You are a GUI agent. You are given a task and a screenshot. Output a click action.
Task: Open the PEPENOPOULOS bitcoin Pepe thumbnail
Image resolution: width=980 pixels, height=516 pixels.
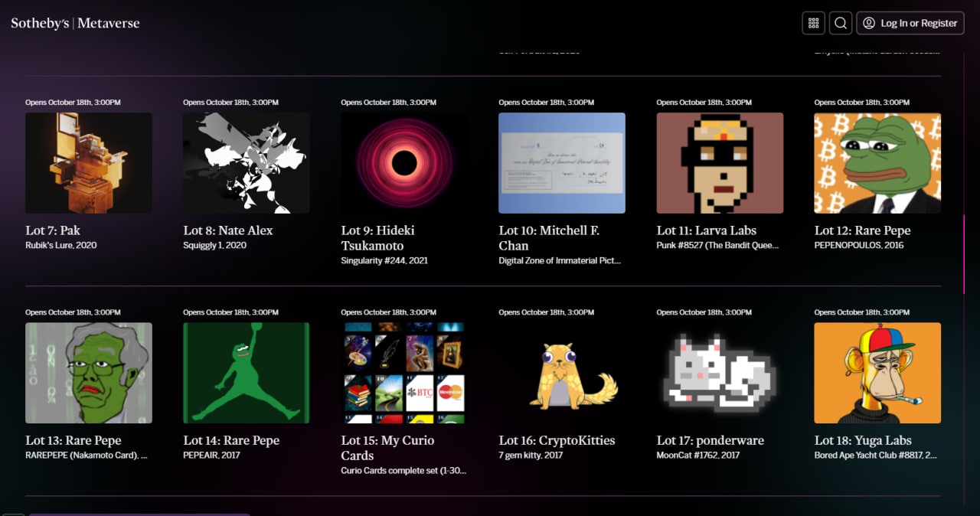pos(877,163)
